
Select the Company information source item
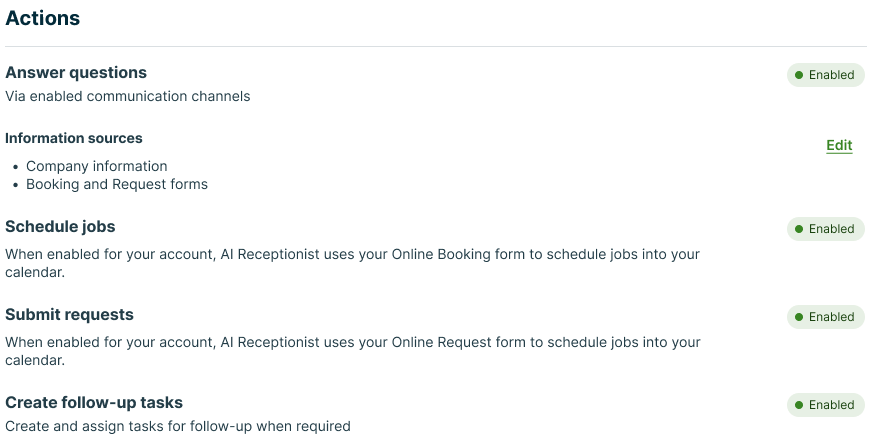click(97, 166)
